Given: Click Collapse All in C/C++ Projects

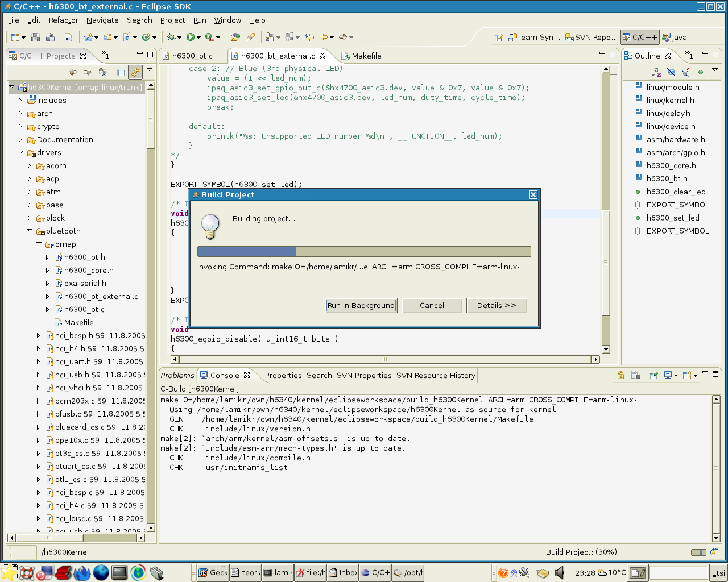Looking at the screenshot, I should tap(121, 72).
